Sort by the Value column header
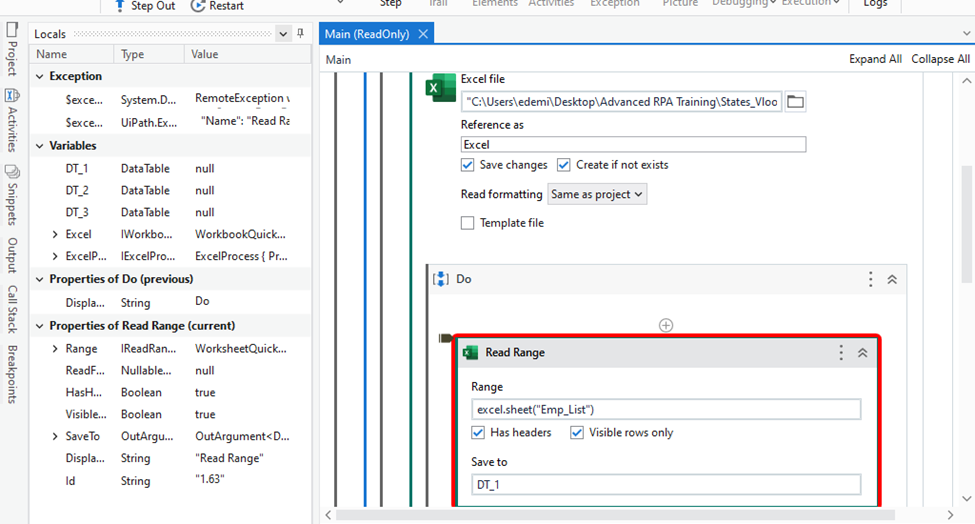The image size is (975, 524). pyautogui.click(x=247, y=54)
